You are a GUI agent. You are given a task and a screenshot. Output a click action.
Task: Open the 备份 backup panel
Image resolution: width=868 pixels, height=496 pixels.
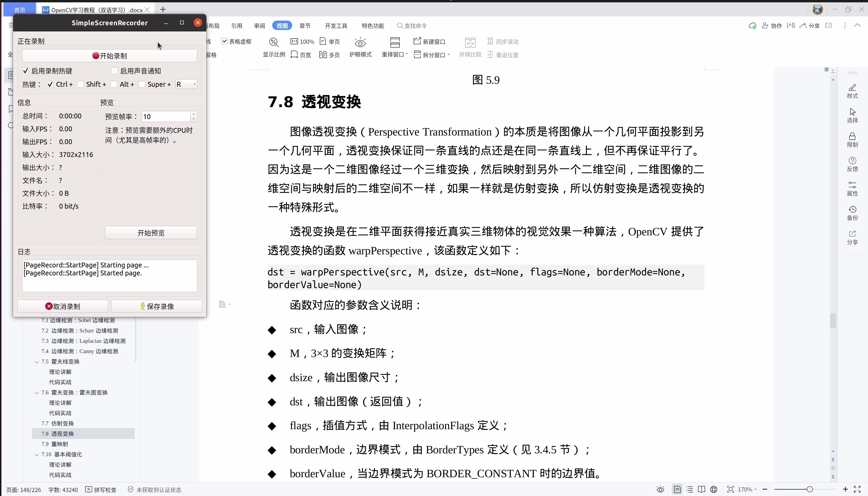tap(853, 213)
